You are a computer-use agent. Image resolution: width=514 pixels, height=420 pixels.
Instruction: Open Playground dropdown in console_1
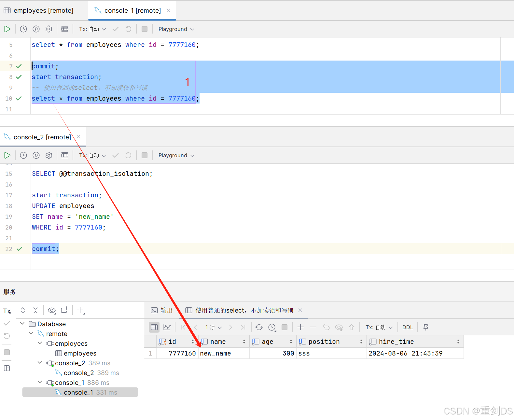(176, 29)
